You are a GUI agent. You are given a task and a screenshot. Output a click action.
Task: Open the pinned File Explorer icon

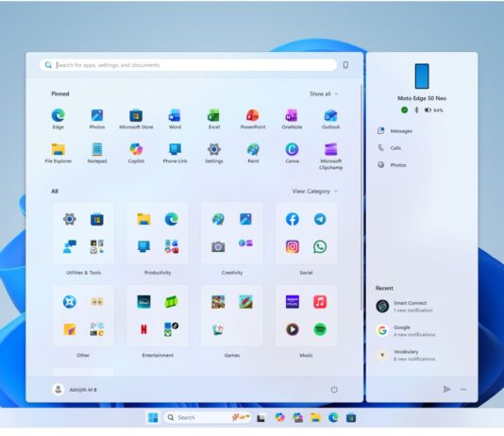click(x=59, y=153)
